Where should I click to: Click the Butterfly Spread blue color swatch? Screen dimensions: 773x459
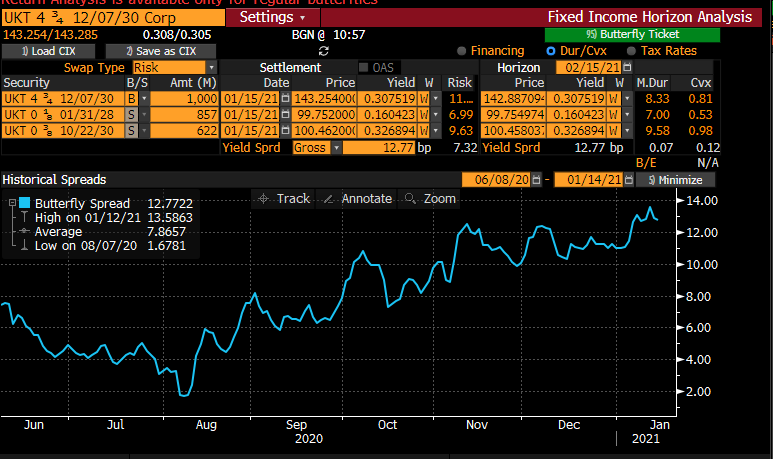(25, 203)
